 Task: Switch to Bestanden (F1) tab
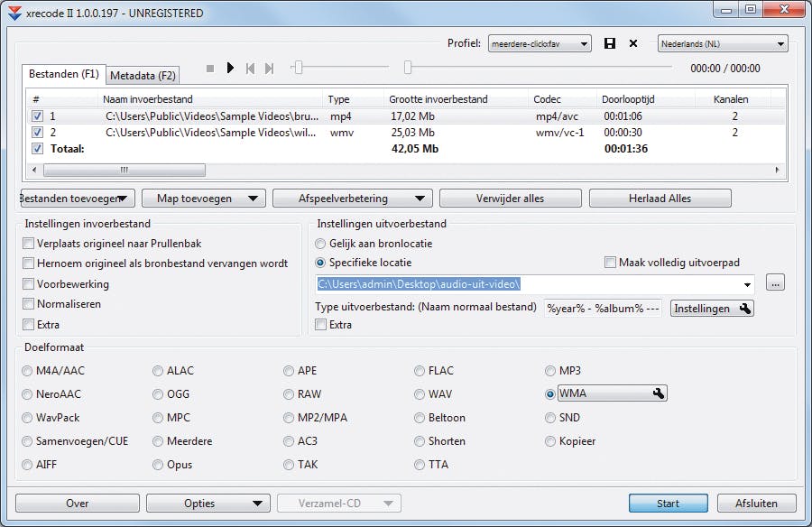pos(64,74)
